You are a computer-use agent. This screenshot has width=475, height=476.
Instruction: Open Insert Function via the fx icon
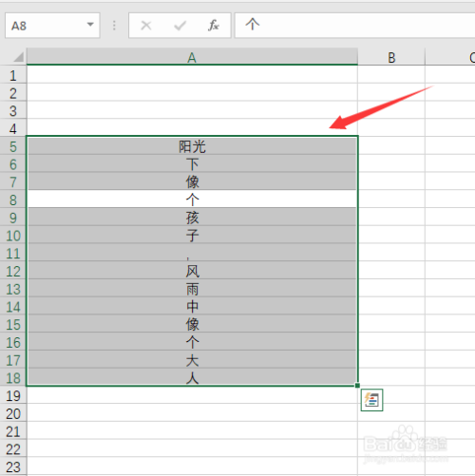pyautogui.click(x=214, y=26)
